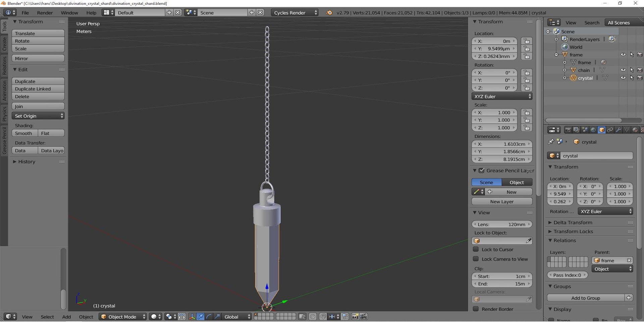Disable selectability for frame object
The image size is (644, 322).
click(x=632, y=55)
